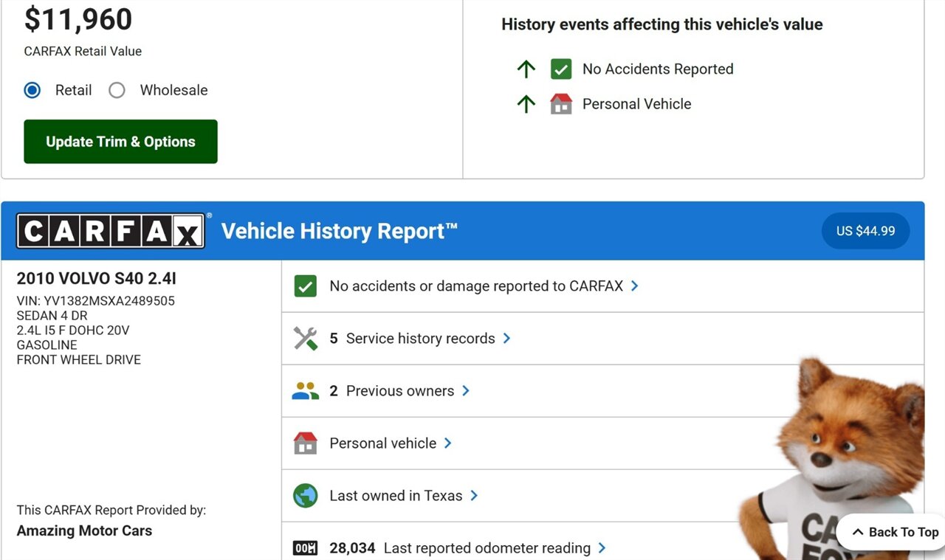
Task: Open 5 Service history records link
Action: [420, 339]
